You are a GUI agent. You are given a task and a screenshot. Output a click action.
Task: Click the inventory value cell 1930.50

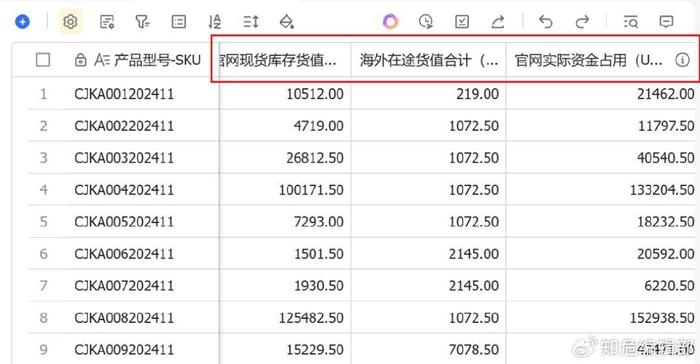(285, 285)
